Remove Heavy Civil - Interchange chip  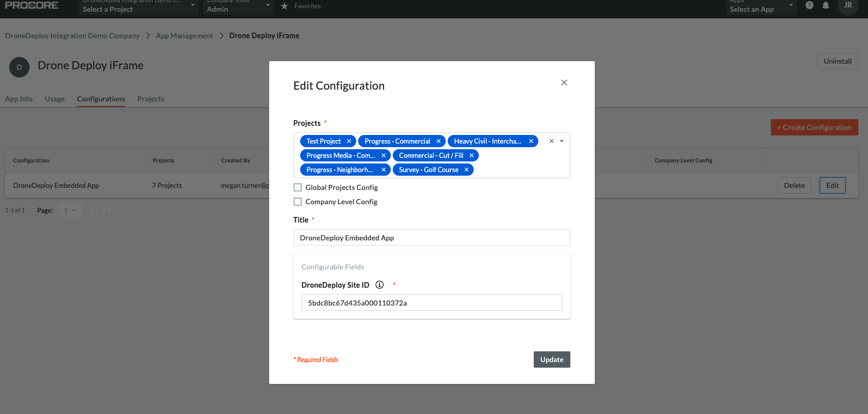pos(531,141)
